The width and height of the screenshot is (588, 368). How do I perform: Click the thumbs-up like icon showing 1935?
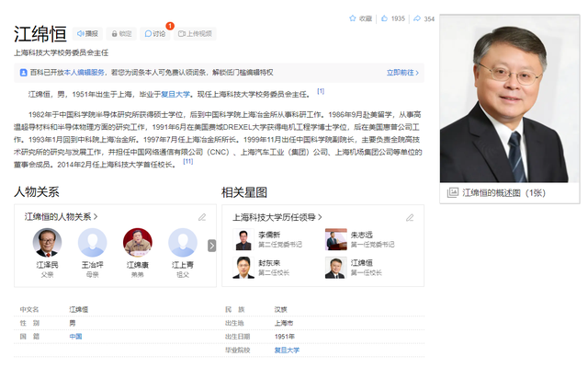coord(384,18)
